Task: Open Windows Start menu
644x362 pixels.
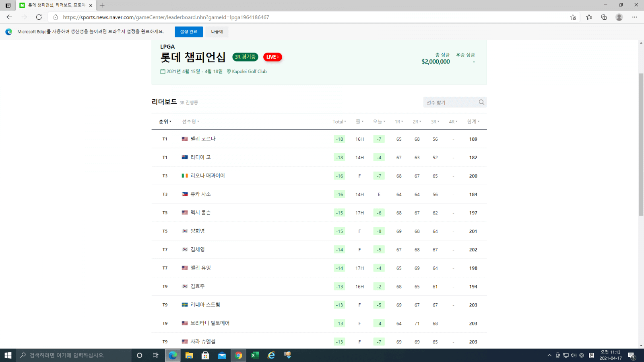Action: tap(8, 355)
